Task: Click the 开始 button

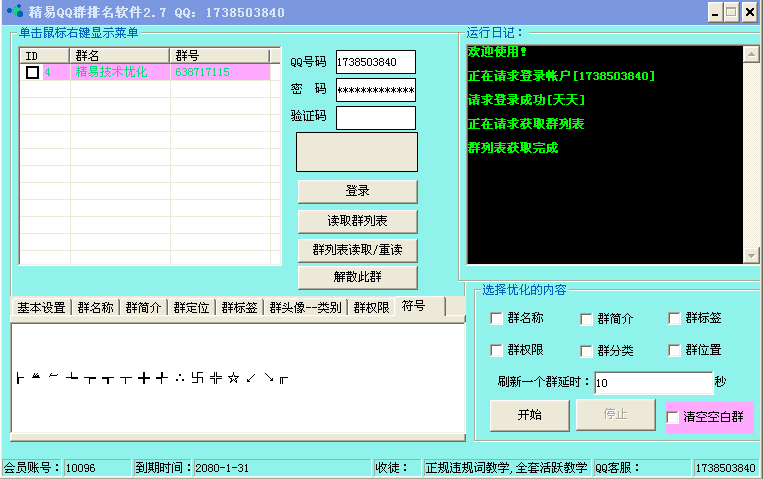Action: (529, 415)
